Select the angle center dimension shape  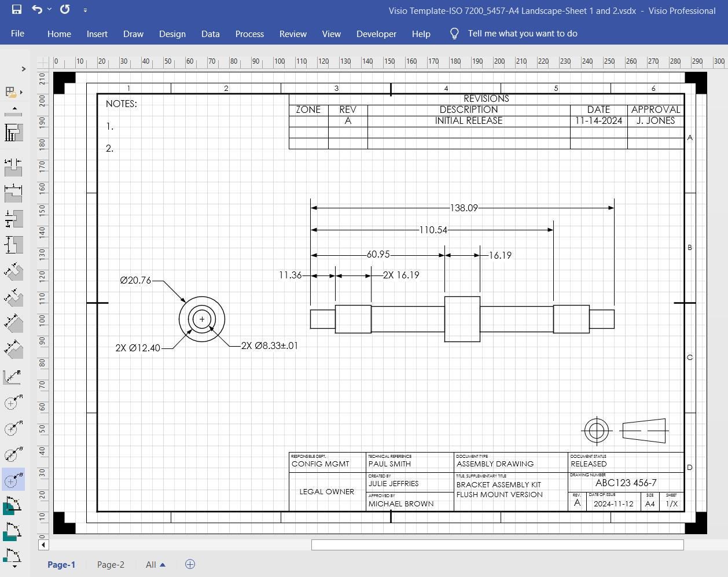(13, 506)
